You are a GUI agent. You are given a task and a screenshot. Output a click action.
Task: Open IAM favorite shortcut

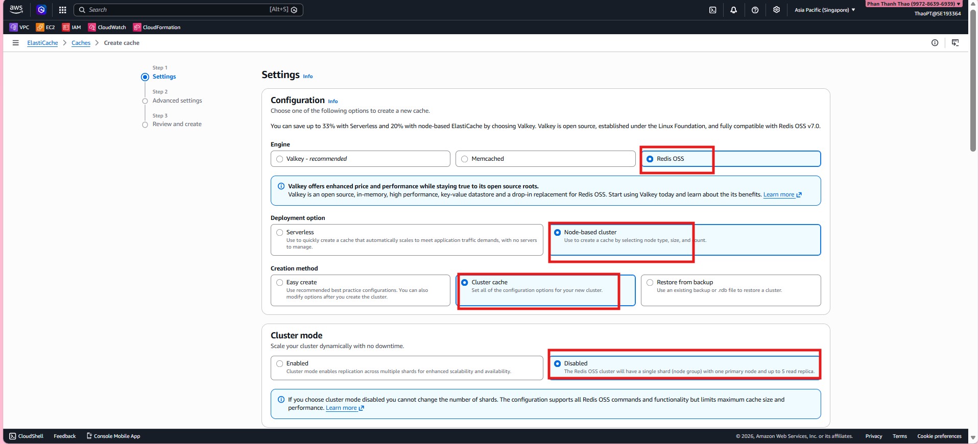point(71,27)
